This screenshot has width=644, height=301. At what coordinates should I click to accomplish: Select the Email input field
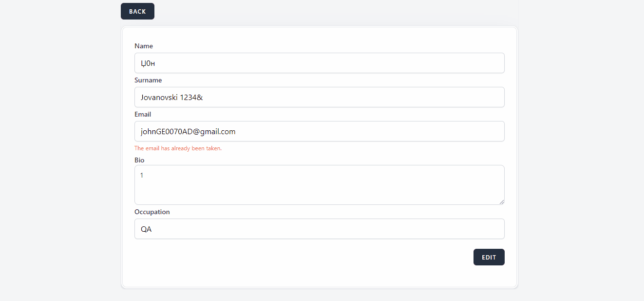(319, 131)
